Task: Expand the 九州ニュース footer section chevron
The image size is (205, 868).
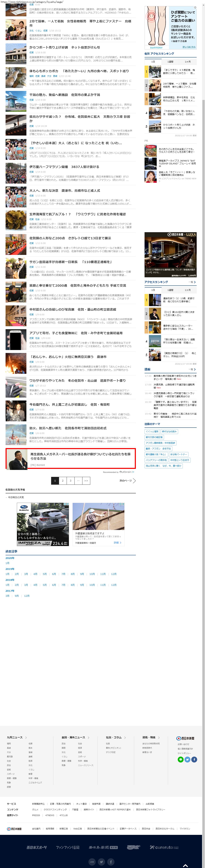Action: click(26, 738)
